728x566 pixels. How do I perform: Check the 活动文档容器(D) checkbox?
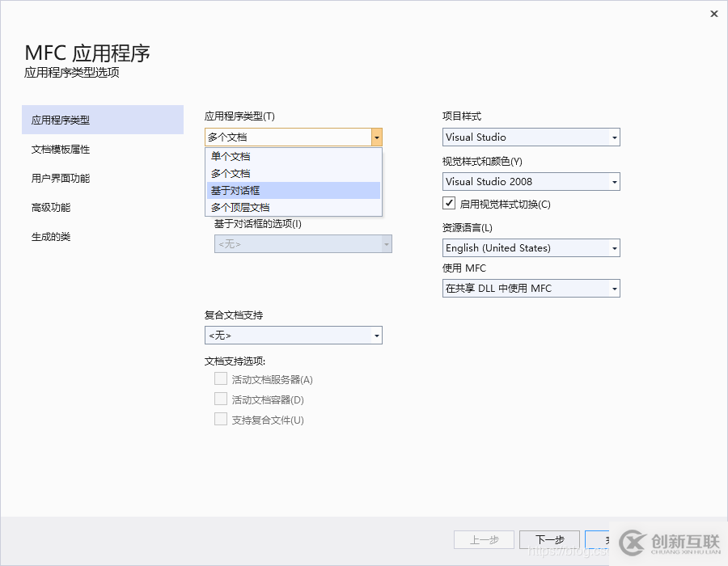[x=221, y=399]
